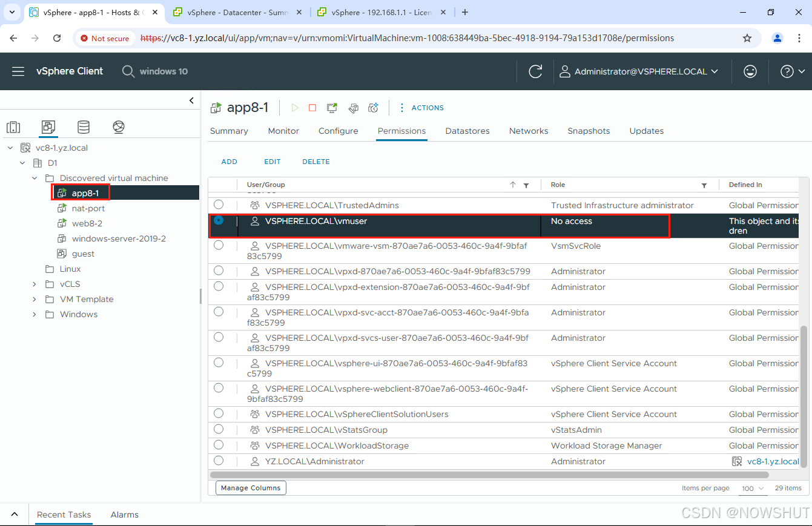Expand the vCLS folder
Image resolution: width=812 pixels, height=526 pixels.
coord(35,284)
